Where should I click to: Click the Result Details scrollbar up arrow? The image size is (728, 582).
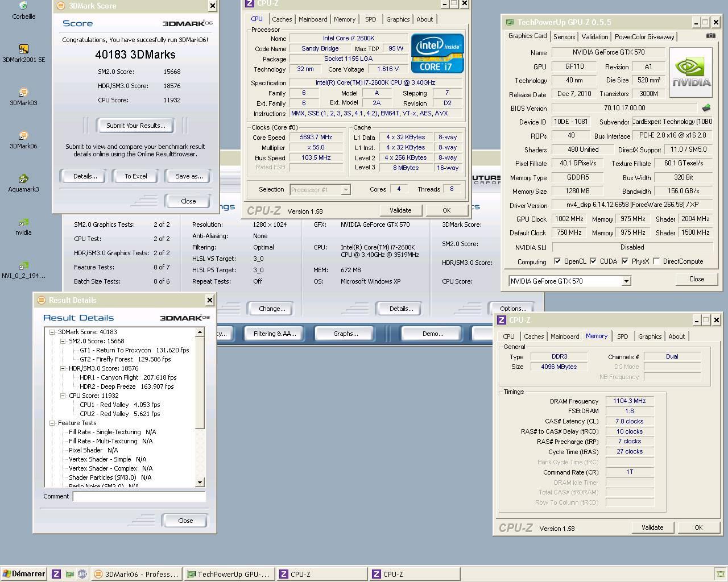pos(200,332)
